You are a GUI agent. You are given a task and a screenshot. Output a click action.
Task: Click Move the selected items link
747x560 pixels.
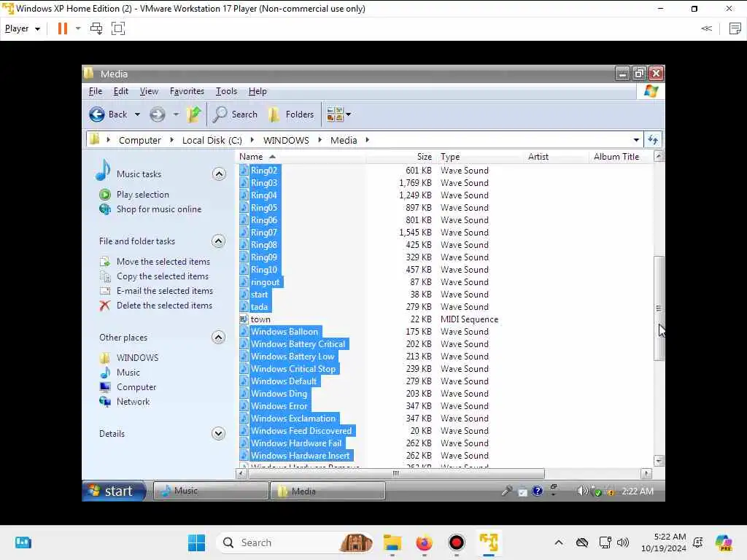tap(163, 262)
